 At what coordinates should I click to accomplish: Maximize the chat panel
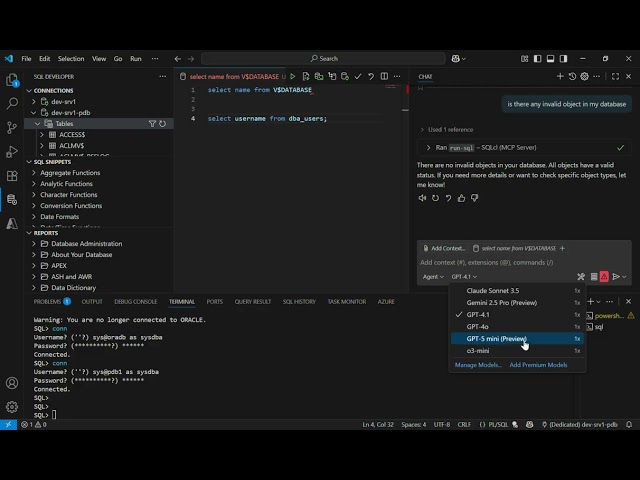tap(615, 76)
